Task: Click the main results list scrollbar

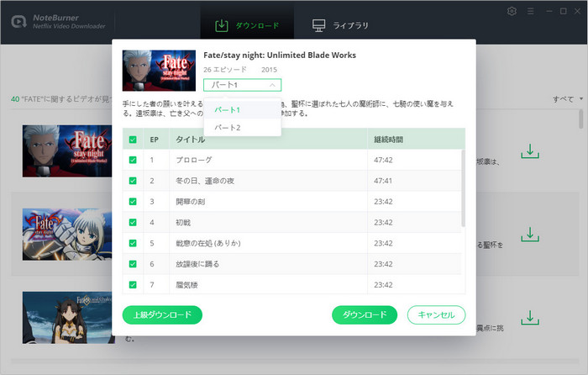Action: point(581,119)
